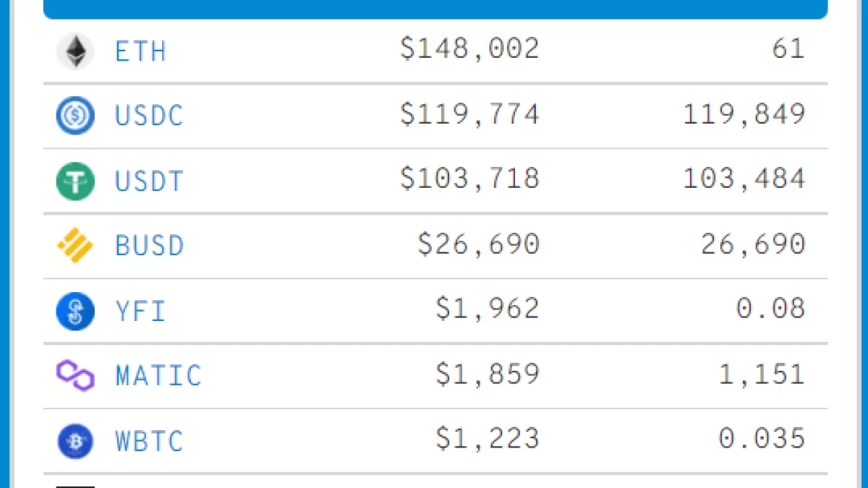Open the BUSD token link
This screenshot has height=488, width=868.
(150, 246)
